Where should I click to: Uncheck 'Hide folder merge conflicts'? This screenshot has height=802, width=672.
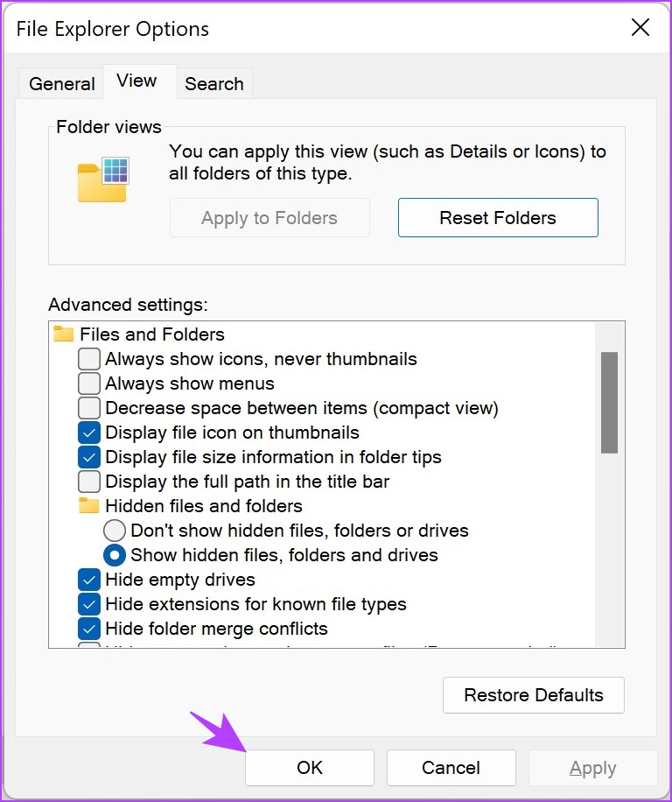pos(88,629)
